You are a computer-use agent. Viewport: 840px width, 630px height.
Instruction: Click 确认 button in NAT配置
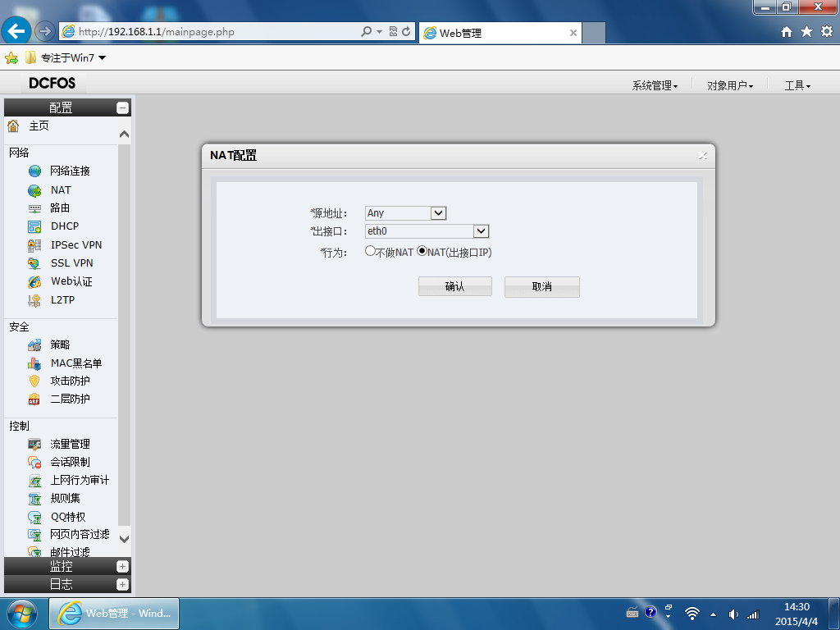coord(454,286)
